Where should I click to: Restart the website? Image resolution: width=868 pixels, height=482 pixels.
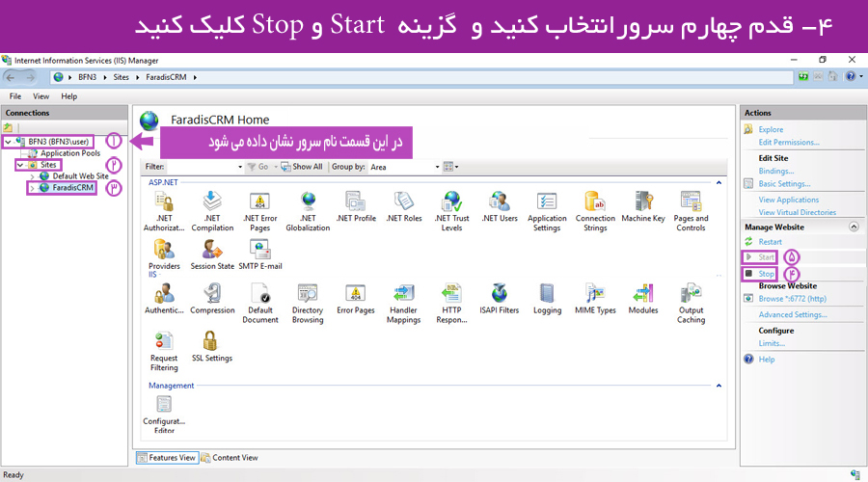[770, 242]
